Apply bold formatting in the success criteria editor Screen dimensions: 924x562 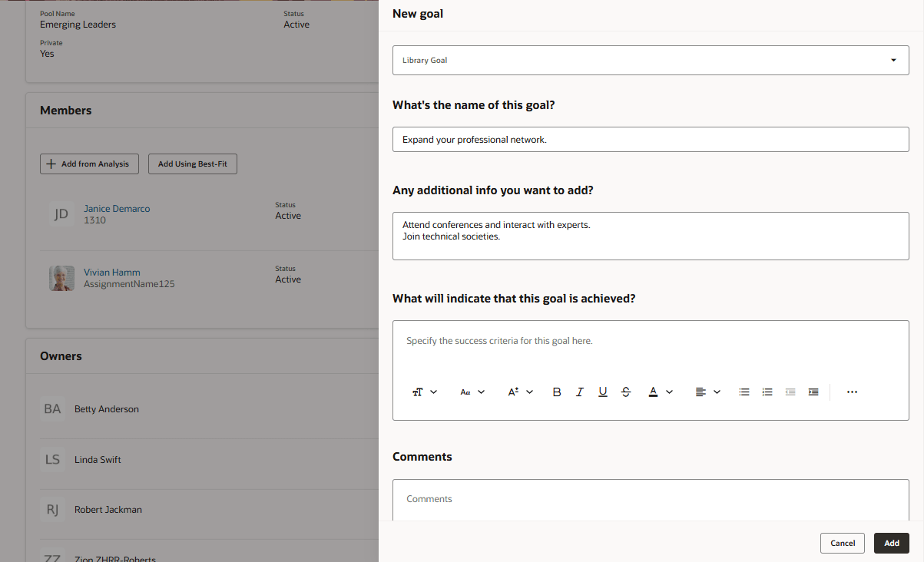click(x=556, y=392)
